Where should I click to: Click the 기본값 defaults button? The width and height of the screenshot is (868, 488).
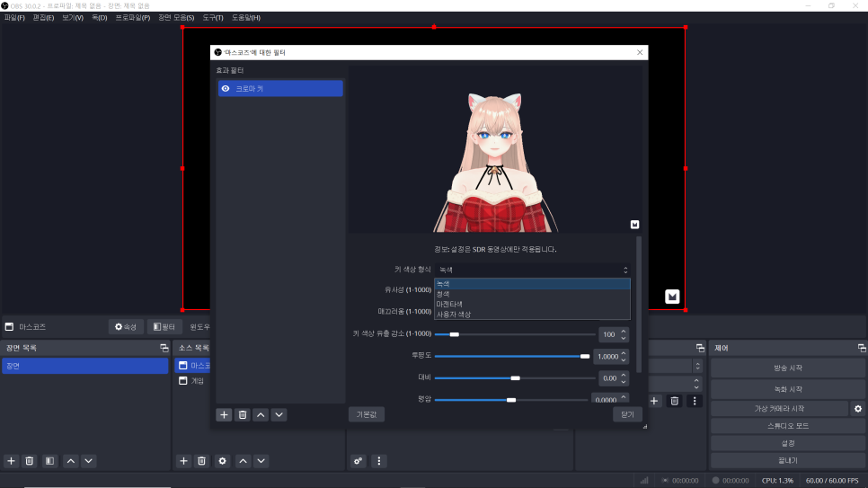(x=367, y=414)
